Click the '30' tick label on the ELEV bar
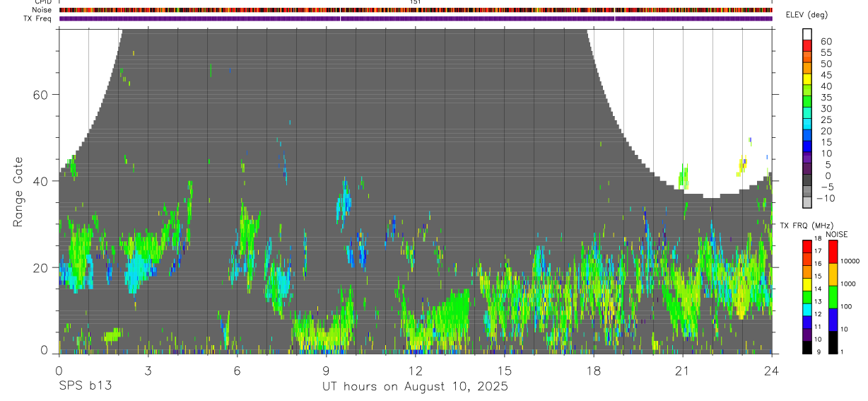868x401 pixels. 826,109
